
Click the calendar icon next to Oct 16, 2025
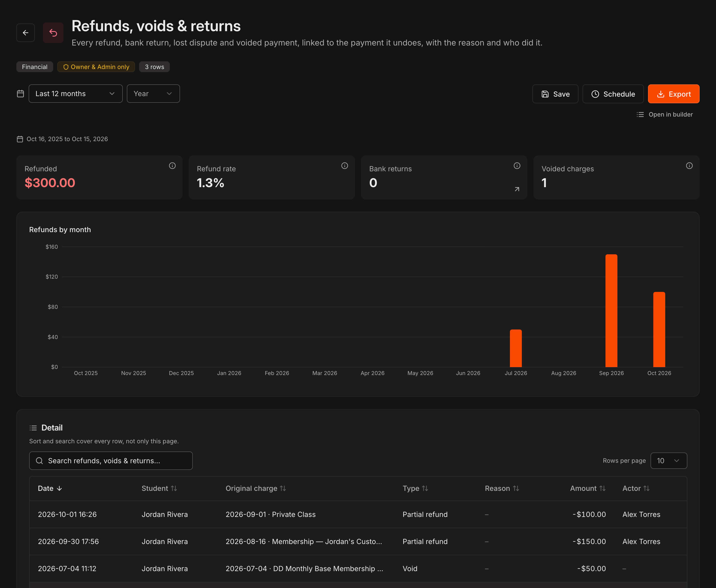(x=20, y=139)
